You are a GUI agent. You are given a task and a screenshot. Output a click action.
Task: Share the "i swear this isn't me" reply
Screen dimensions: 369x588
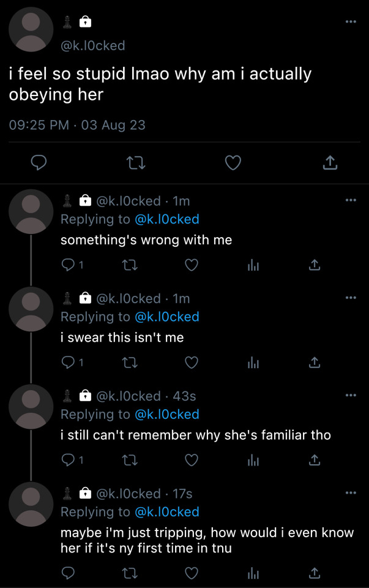tap(314, 363)
